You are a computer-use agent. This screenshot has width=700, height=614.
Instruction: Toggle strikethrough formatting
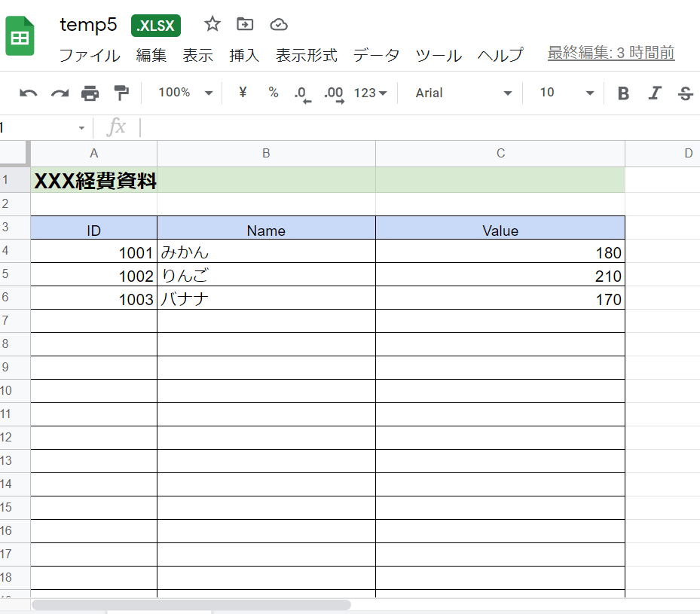[684, 92]
